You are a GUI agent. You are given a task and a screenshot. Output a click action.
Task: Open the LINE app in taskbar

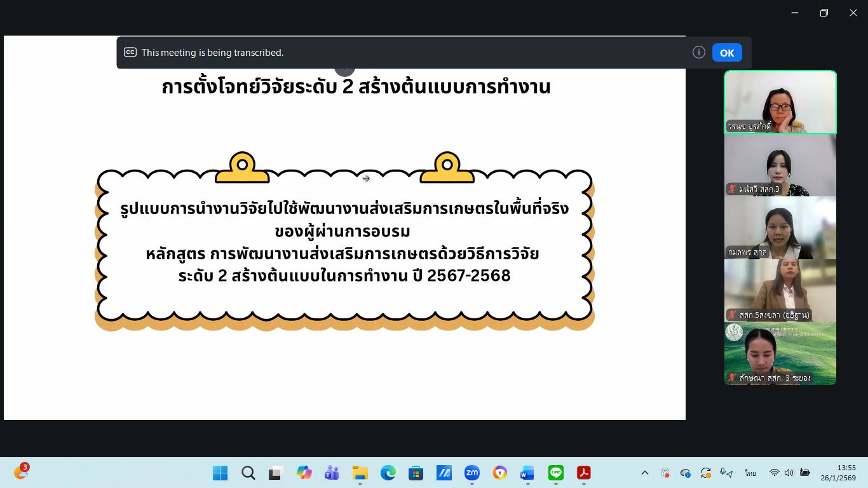tap(556, 473)
